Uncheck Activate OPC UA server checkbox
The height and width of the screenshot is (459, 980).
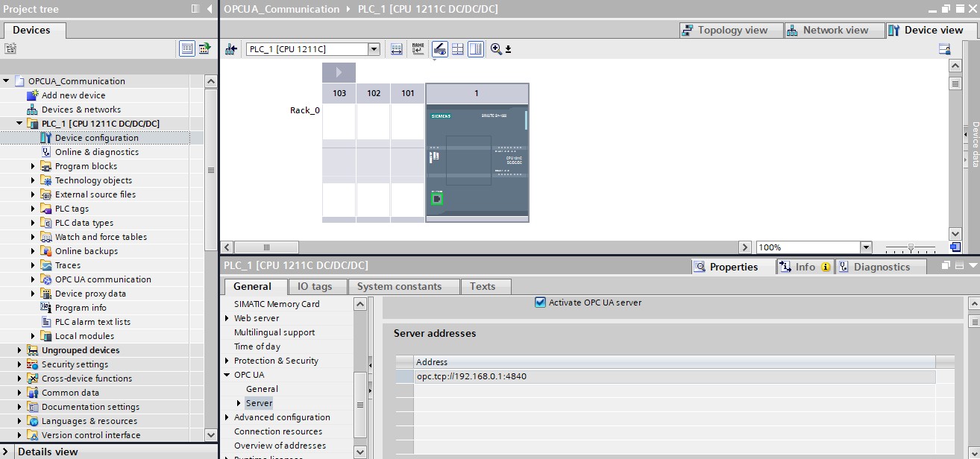(541, 303)
